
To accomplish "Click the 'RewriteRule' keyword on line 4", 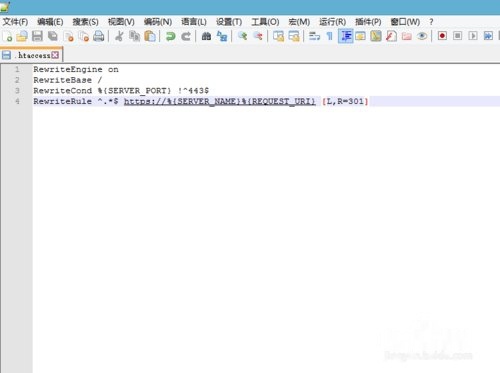I will coord(62,101).
